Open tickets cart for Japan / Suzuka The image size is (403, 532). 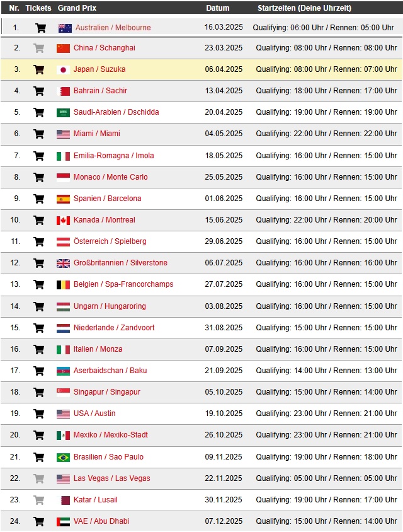coord(39,69)
